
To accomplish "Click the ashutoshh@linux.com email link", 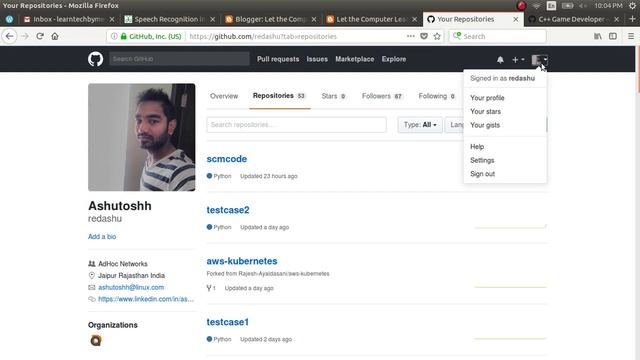I will [x=131, y=287].
